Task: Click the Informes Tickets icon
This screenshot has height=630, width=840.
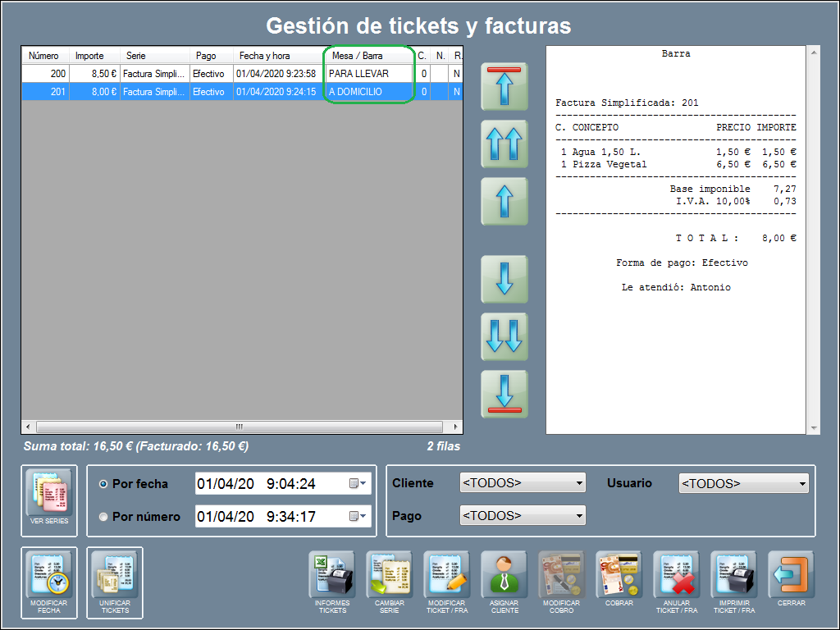Action: pos(332,575)
